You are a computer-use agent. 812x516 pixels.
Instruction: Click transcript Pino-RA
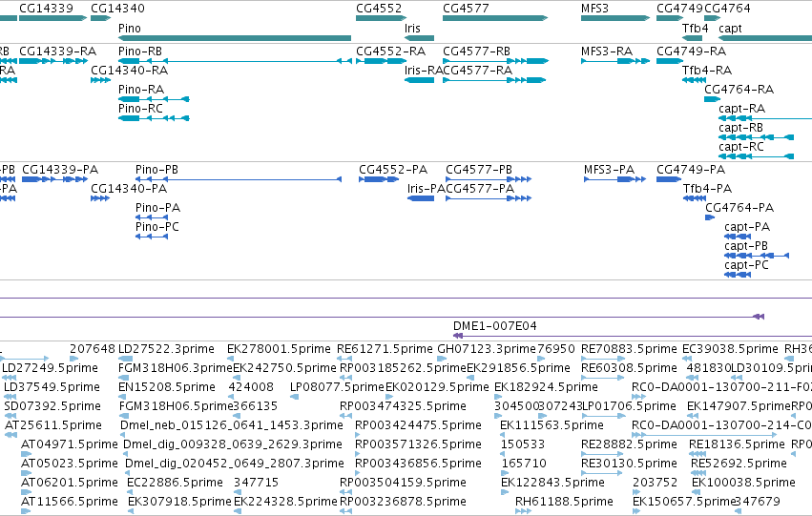coord(154,99)
